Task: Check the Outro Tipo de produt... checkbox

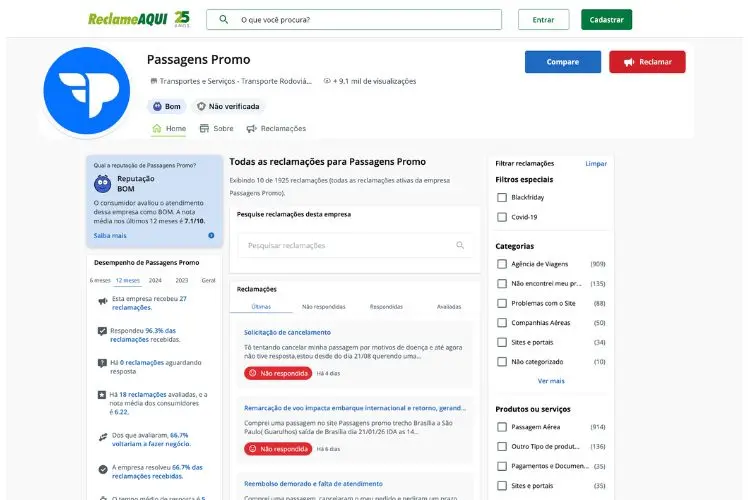Action: 502,446
